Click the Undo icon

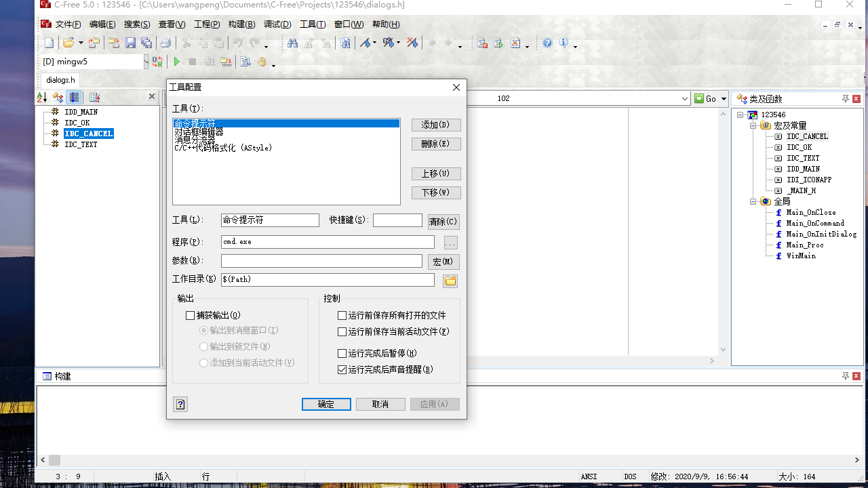tap(237, 42)
